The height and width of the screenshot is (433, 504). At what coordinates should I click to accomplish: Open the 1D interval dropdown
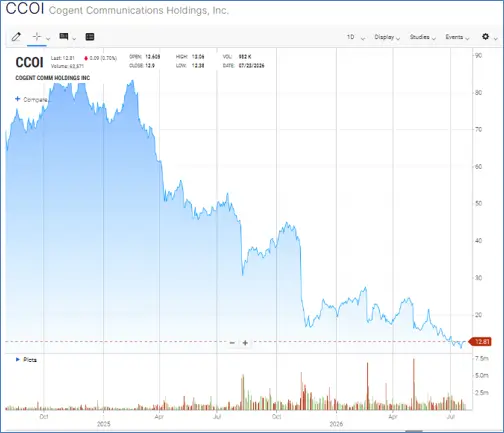point(356,37)
